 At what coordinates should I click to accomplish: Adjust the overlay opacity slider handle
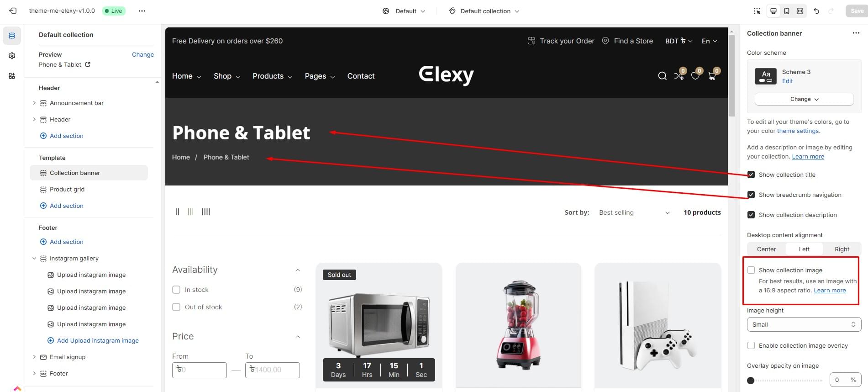[751, 380]
